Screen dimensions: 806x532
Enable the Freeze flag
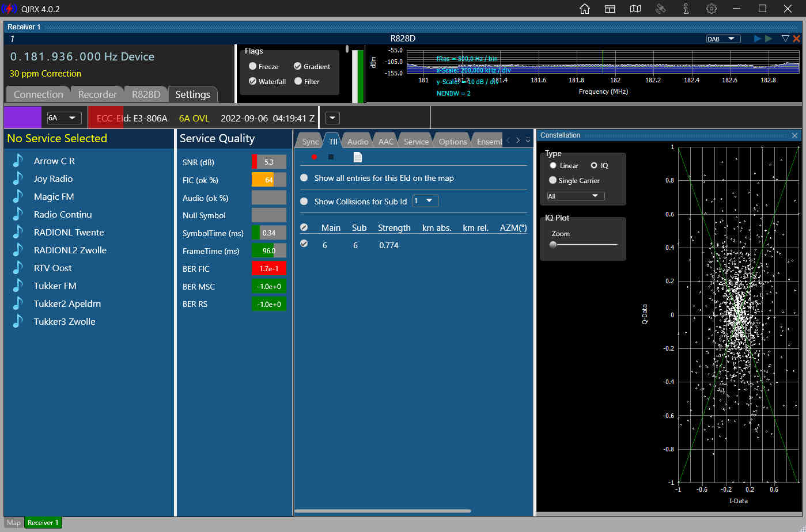pos(252,66)
